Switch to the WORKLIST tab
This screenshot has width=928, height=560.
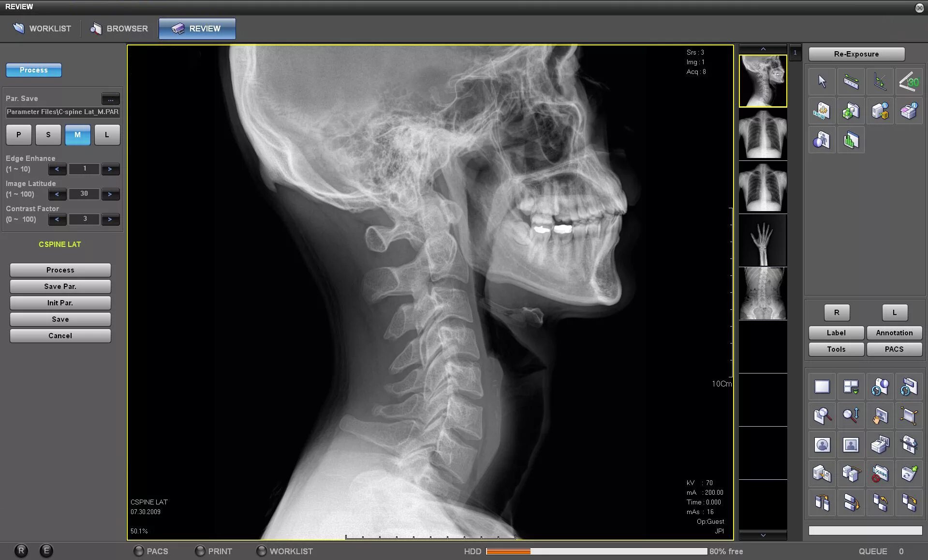(x=42, y=29)
